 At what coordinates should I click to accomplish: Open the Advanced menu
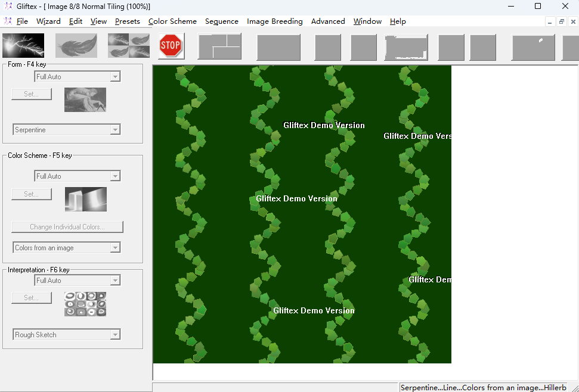click(328, 21)
